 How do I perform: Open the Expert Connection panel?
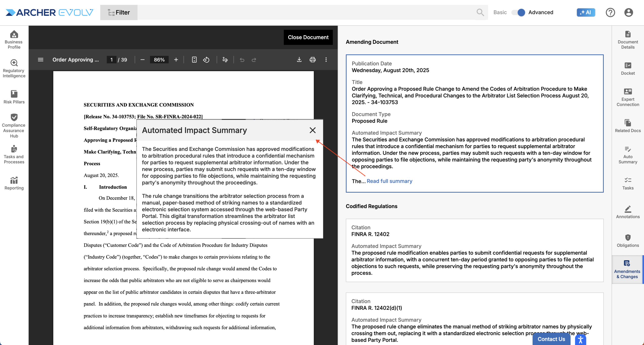[628, 97]
